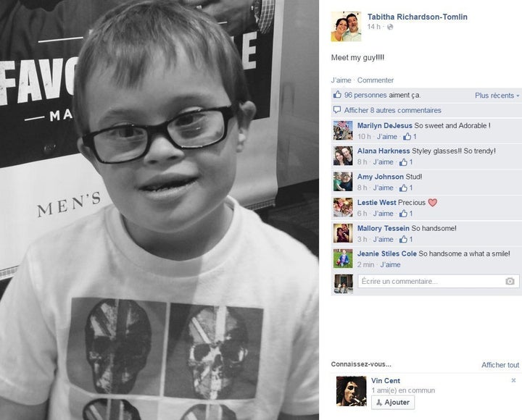Click the thumbs-up icon beside 96 personnes
This screenshot has width=522, height=420.
coord(337,95)
